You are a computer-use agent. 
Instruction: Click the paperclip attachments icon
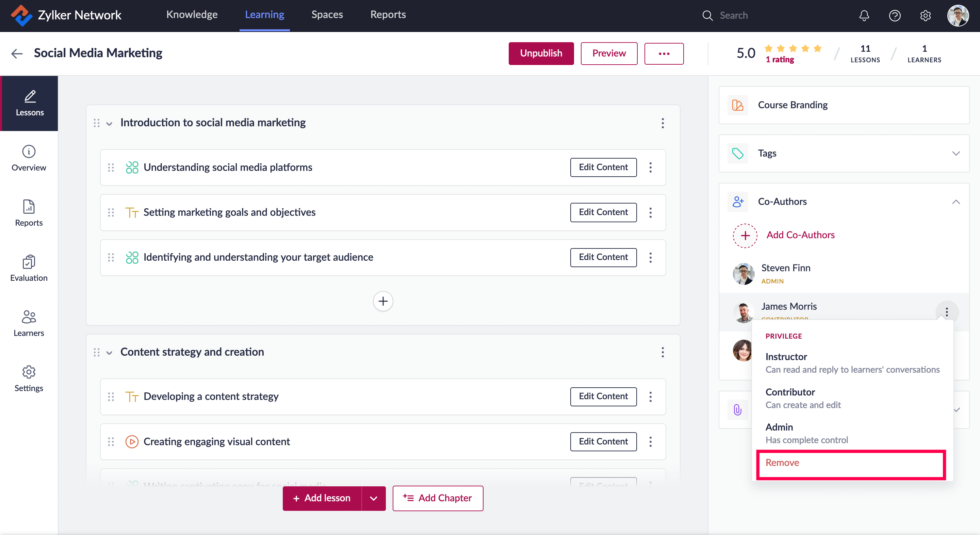pyautogui.click(x=737, y=410)
